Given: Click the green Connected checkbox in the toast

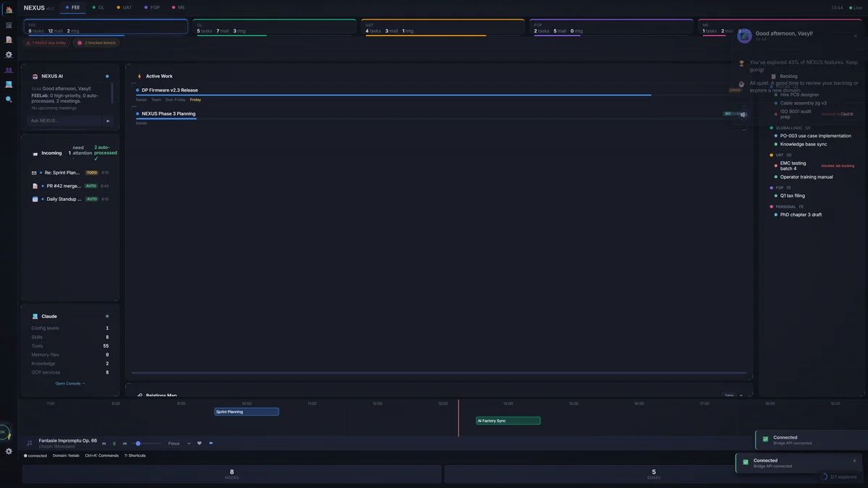Looking at the screenshot, I should tap(745, 461).
